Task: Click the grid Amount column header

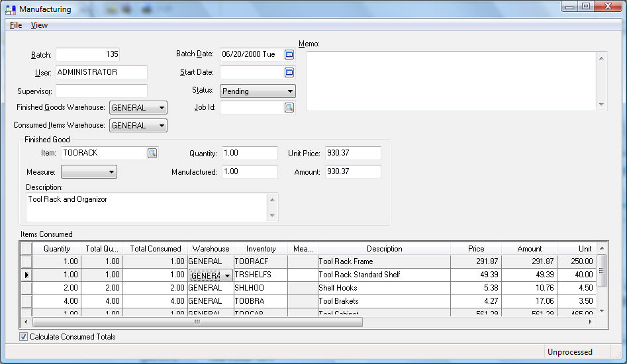Action: [530, 249]
